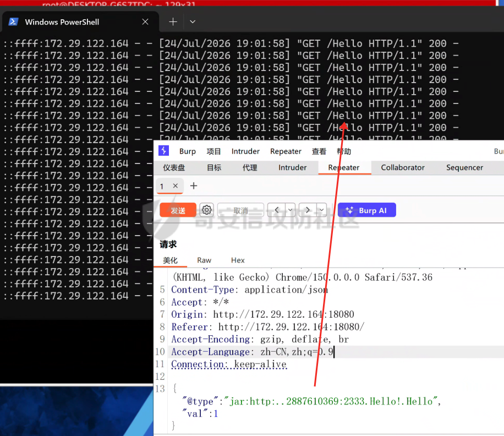This screenshot has height=436, width=504.
Task: Go to previous request in history
Action: click(x=277, y=210)
